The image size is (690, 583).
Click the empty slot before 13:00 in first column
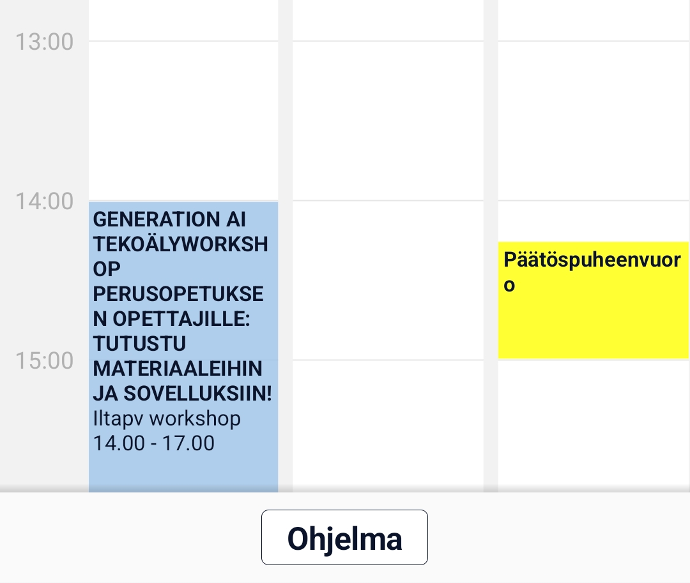[183, 20]
